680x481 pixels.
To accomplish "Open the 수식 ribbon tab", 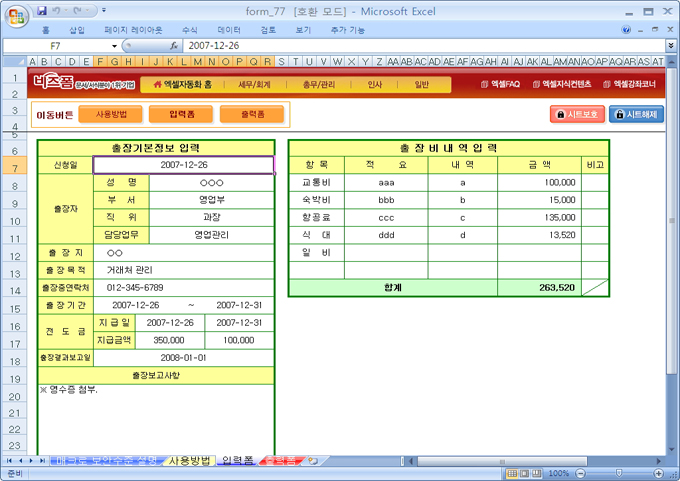I will [189, 30].
